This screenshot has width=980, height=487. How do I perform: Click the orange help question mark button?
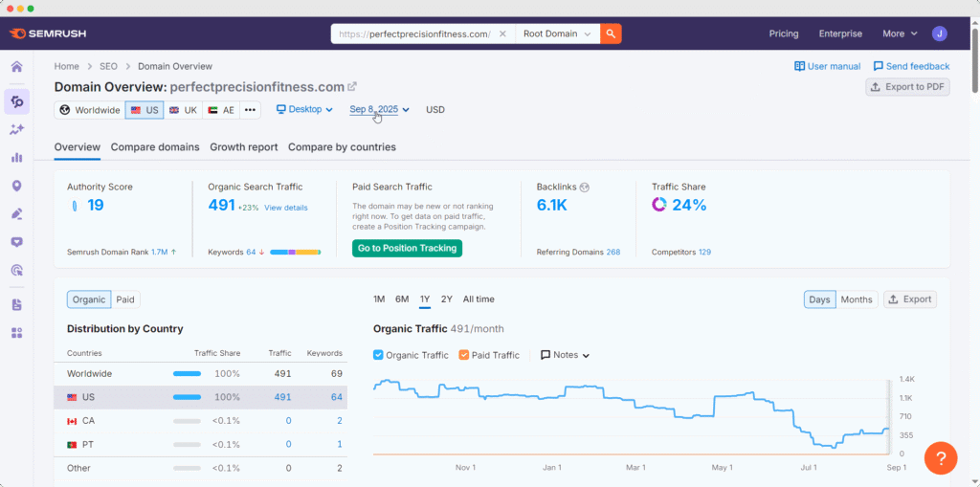tap(941, 457)
